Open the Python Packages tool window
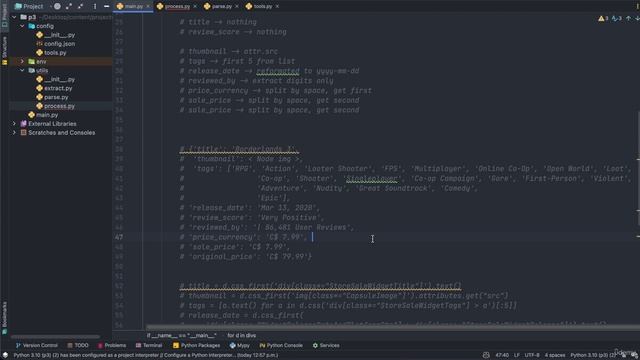The height and width of the screenshot is (360, 640). [196, 345]
